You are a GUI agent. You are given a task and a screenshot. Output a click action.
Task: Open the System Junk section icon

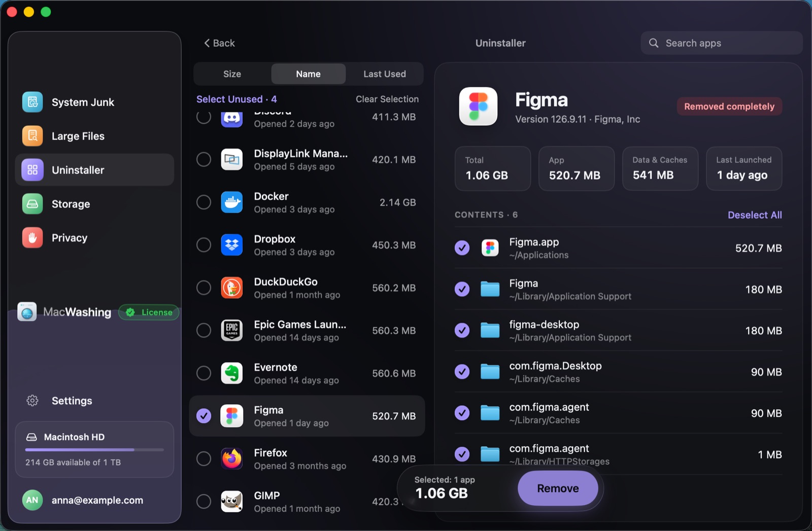click(x=32, y=102)
